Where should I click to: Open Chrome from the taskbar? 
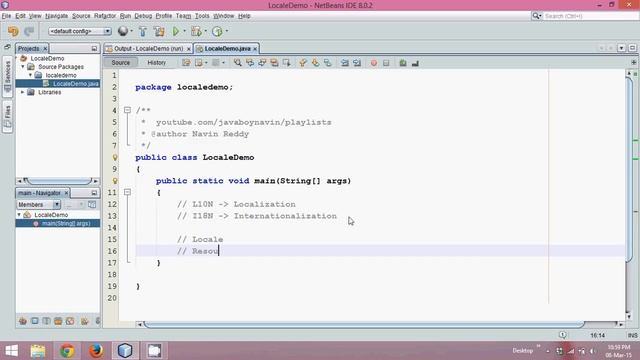[x=67, y=351]
